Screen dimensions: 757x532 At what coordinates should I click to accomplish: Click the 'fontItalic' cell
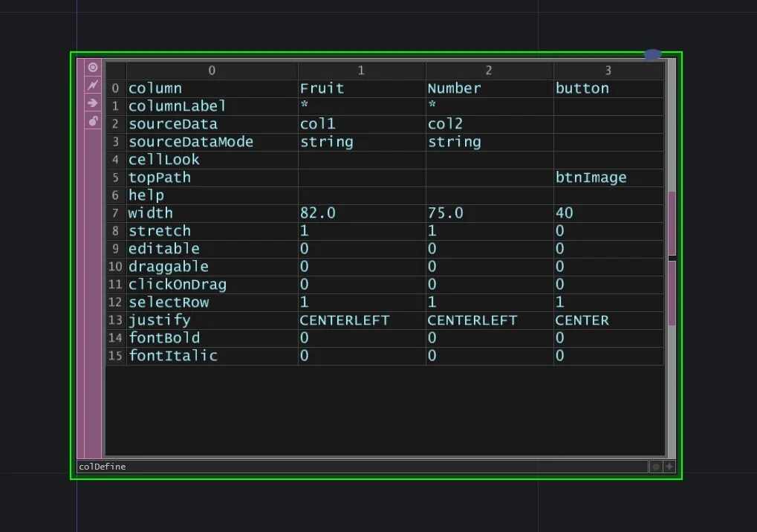pyautogui.click(x=212, y=356)
